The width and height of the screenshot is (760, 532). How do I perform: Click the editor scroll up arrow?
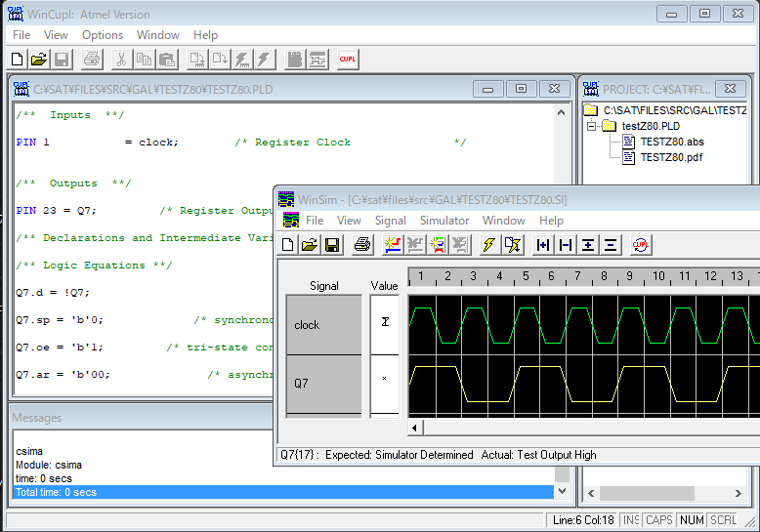[x=562, y=112]
